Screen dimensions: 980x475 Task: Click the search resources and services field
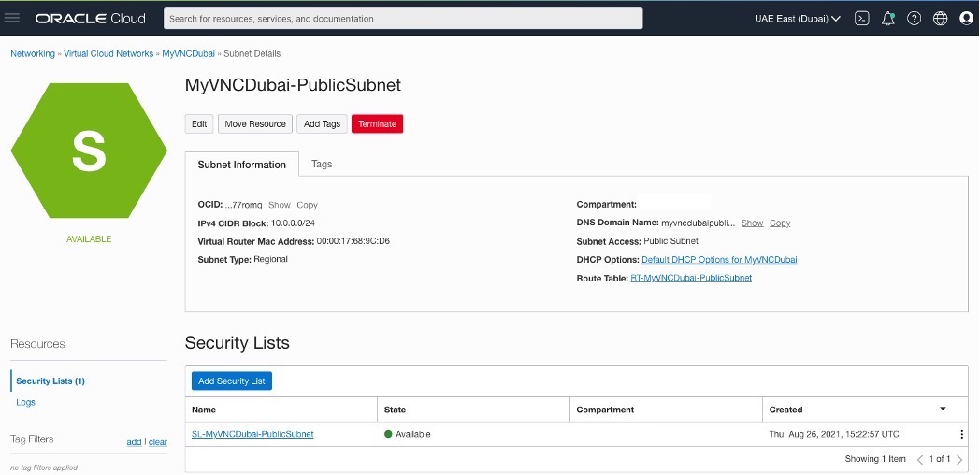pos(403,18)
